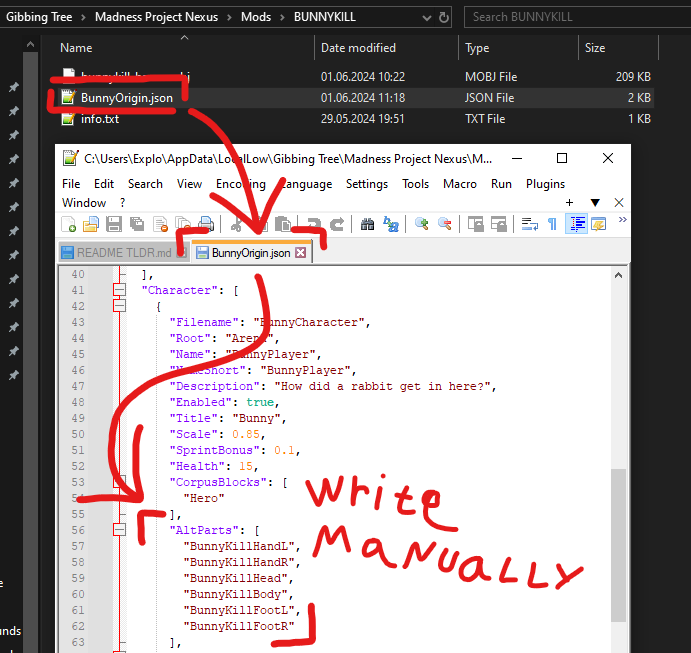Open the ? help menu
691x653 pixels.
(x=123, y=203)
